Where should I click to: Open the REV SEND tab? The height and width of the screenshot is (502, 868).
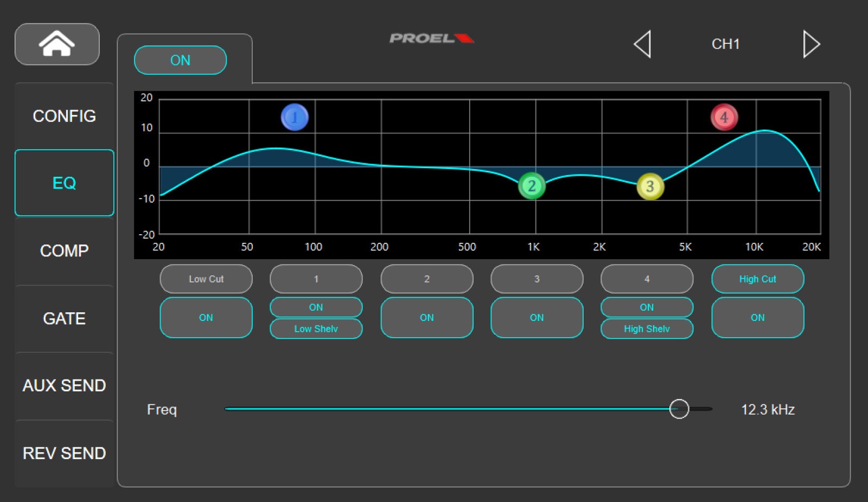pyautogui.click(x=65, y=453)
